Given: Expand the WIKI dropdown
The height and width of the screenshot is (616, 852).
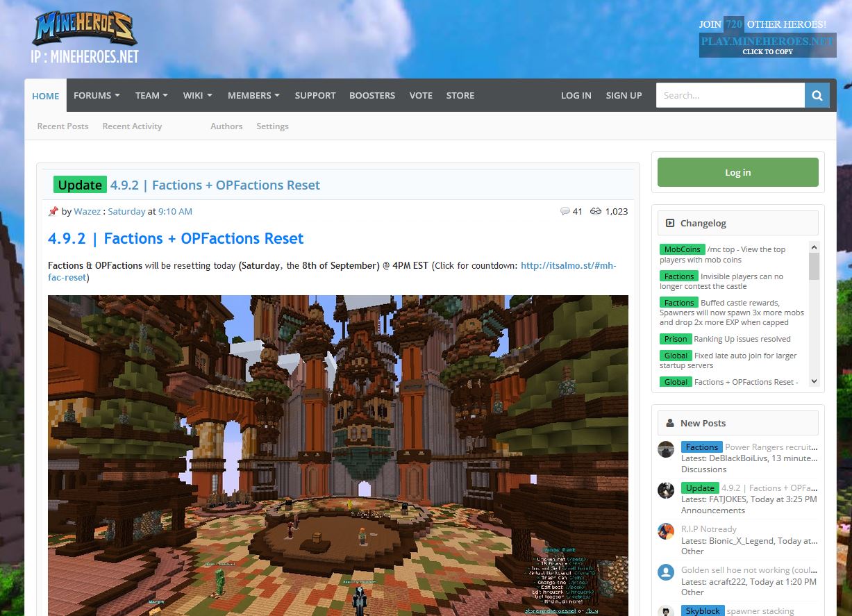Looking at the screenshot, I should (197, 95).
